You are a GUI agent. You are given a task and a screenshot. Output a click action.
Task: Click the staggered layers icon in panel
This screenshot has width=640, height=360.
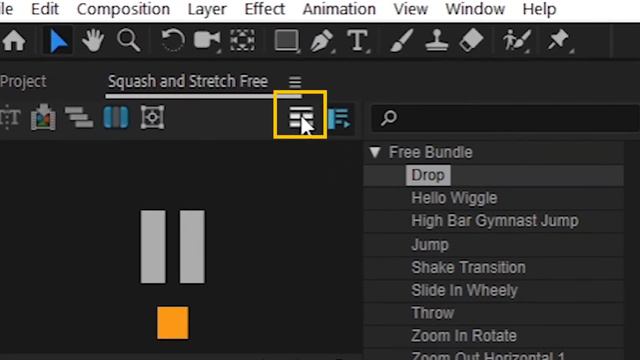click(79, 118)
